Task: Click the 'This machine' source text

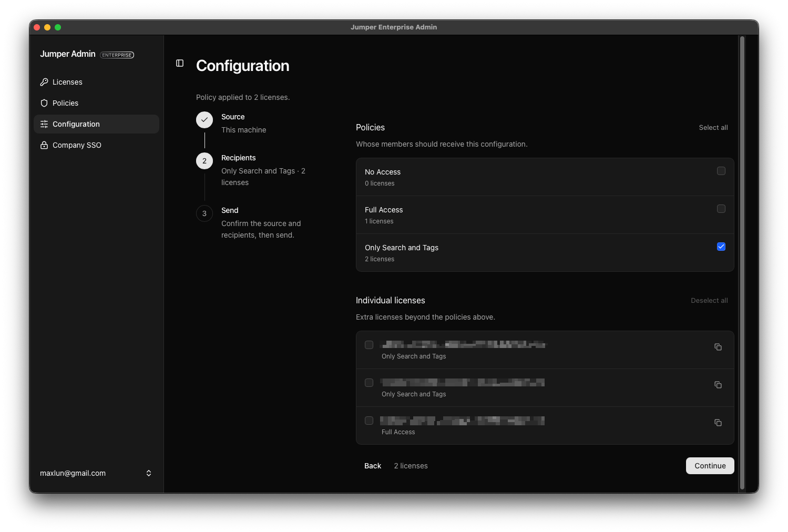Action: click(244, 130)
